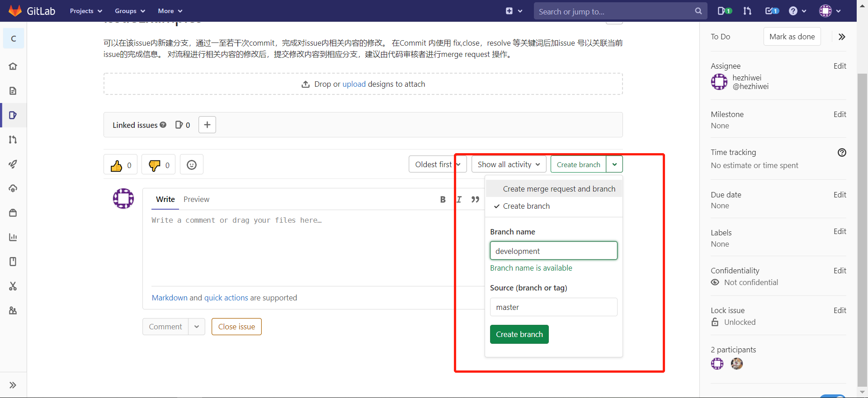868x398 pixels.
Task: Select the checked Create branch option
Action: 554,206
